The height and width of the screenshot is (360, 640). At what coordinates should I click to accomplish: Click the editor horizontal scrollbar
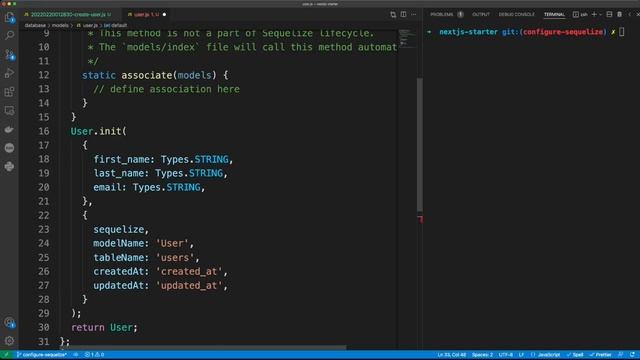[x=203, y=348]
